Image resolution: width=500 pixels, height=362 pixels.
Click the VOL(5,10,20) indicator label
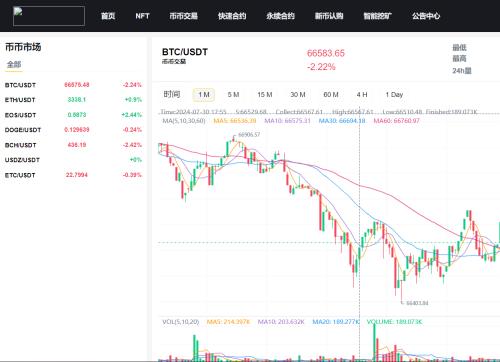pyautogui.click(x=181, y=322)
